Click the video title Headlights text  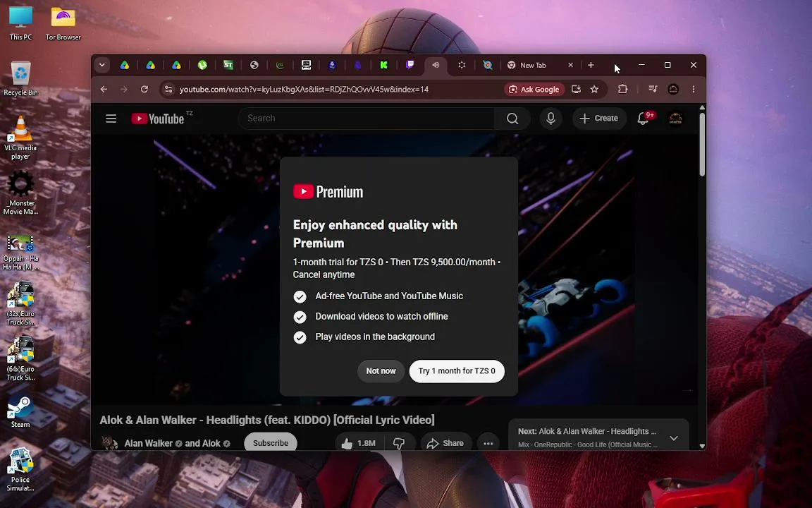(266, 420)
